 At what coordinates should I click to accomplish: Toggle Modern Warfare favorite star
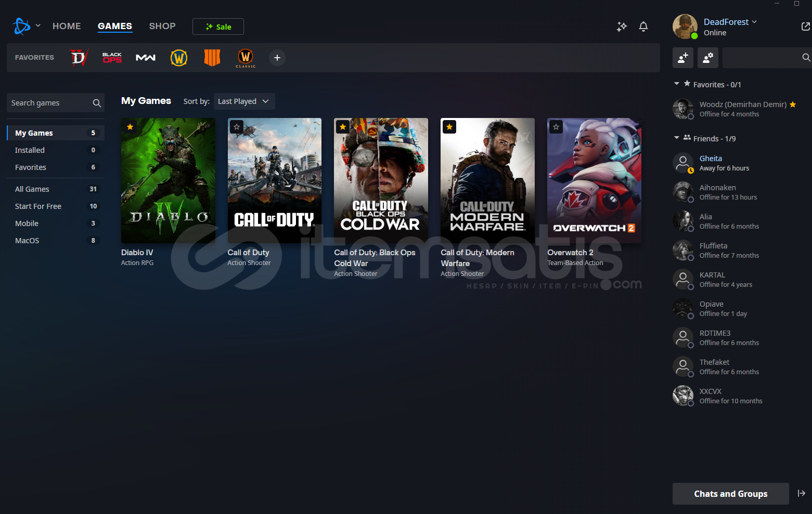tap(449, 127)
